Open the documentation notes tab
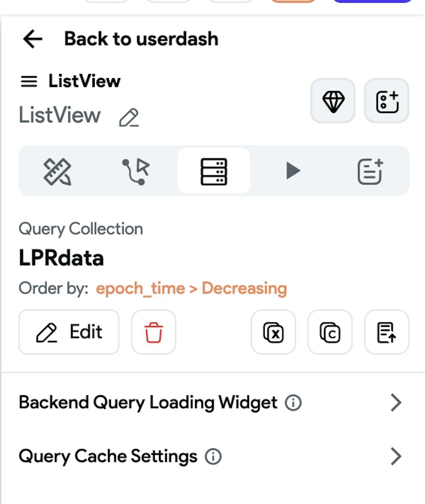Image resolution: width=425 pixels, height=504 pixels. [370, 171]
